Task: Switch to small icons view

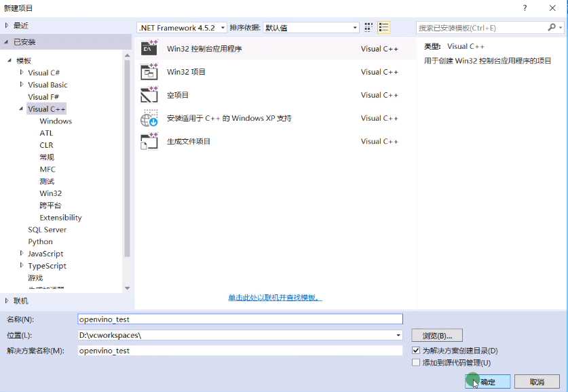Action: [x=368, y=28]
